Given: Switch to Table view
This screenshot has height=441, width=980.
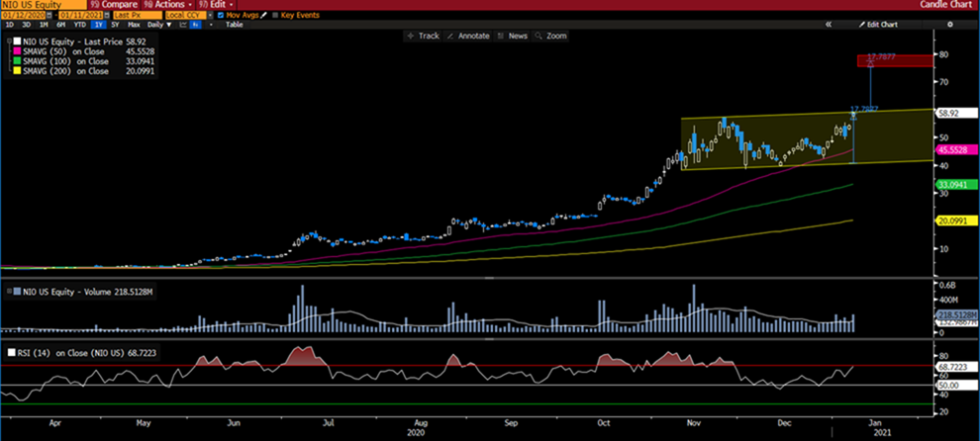Looking at the screenshot, I should click(235, 25).
